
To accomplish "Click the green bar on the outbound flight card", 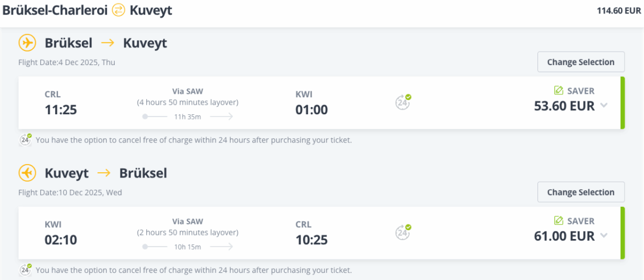I will pos(622,103).
